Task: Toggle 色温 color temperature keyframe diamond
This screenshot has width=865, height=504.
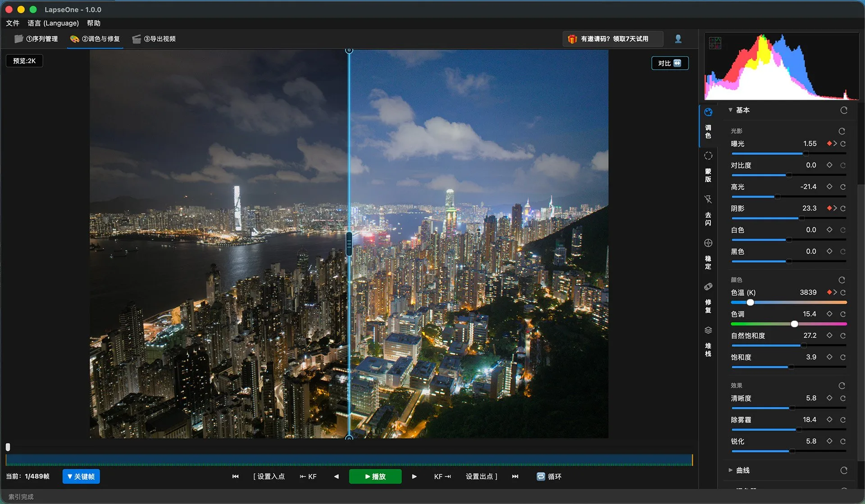Action: (829, 292)
